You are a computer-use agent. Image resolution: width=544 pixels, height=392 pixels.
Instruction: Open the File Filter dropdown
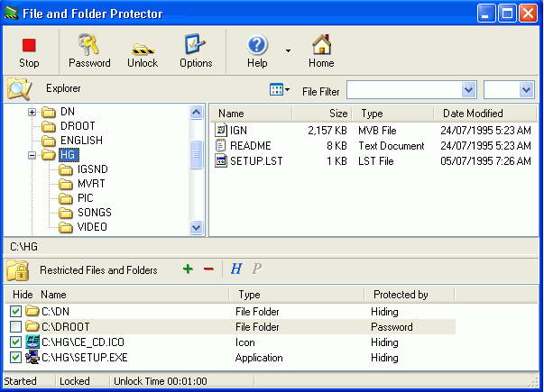pyautogui.click(x=468, y=90)
